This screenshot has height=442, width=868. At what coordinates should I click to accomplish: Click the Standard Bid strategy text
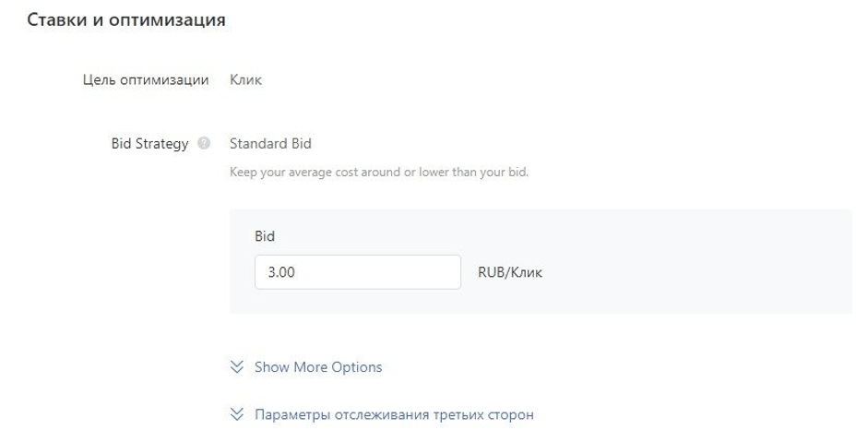[x=270, y=144]
